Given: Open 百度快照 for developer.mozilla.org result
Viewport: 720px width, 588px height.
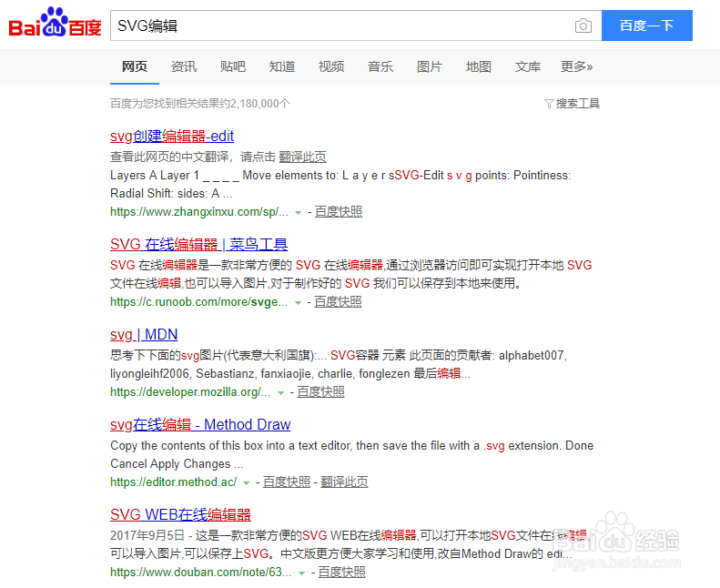Looking at the screenshot, I should [x=321, y=391].
